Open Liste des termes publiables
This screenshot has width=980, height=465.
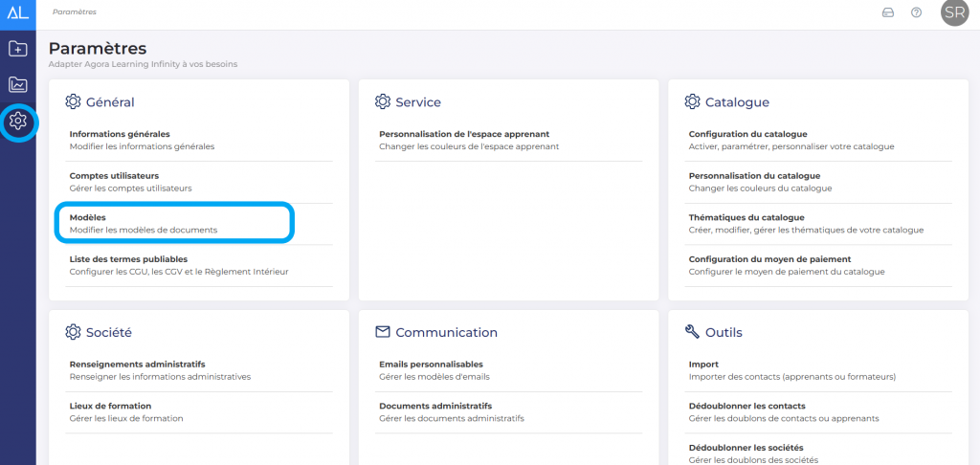click(128, 259)
